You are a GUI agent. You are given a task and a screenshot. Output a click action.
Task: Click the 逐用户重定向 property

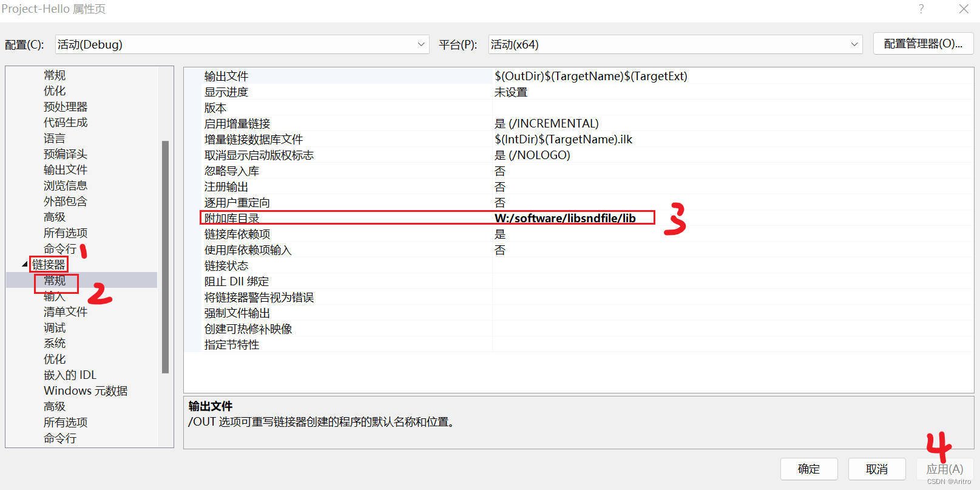(x=237, y=203)
